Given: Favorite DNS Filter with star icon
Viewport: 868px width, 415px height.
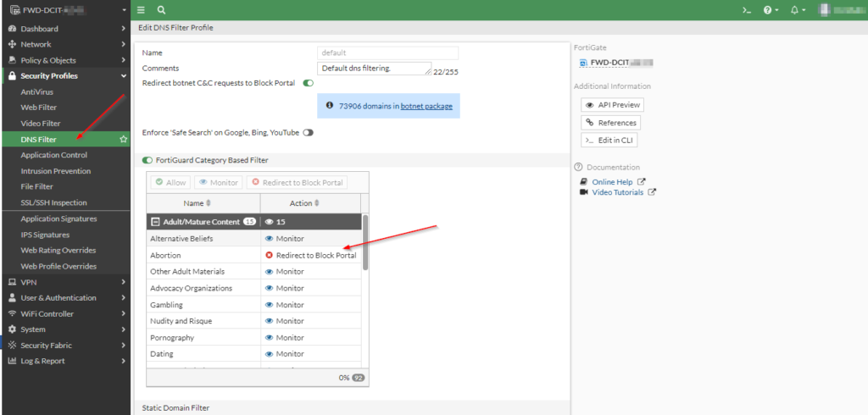Looking at the screenshot, I should [x=124, y=140].
